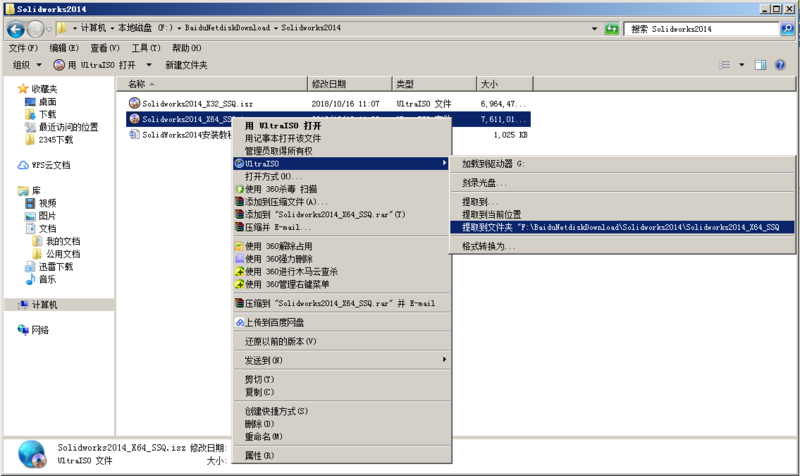Click the SolidWorks2014 tutorial document icon

pyautogui.click(x=134, y=134)
